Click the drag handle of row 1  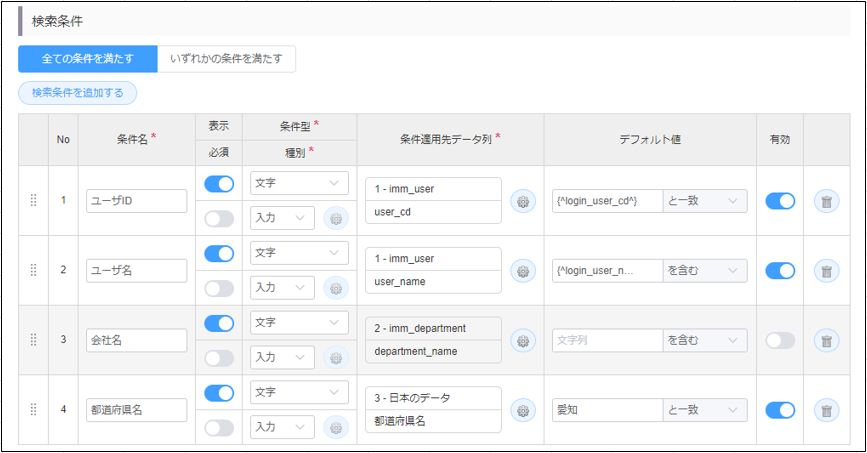click(x=33, y=200)
